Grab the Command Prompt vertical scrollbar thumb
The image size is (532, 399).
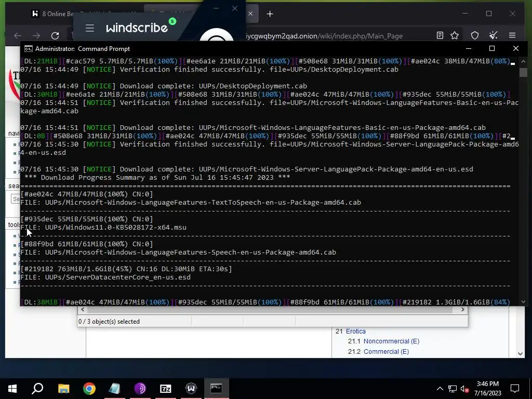click(x=523, y=73)
